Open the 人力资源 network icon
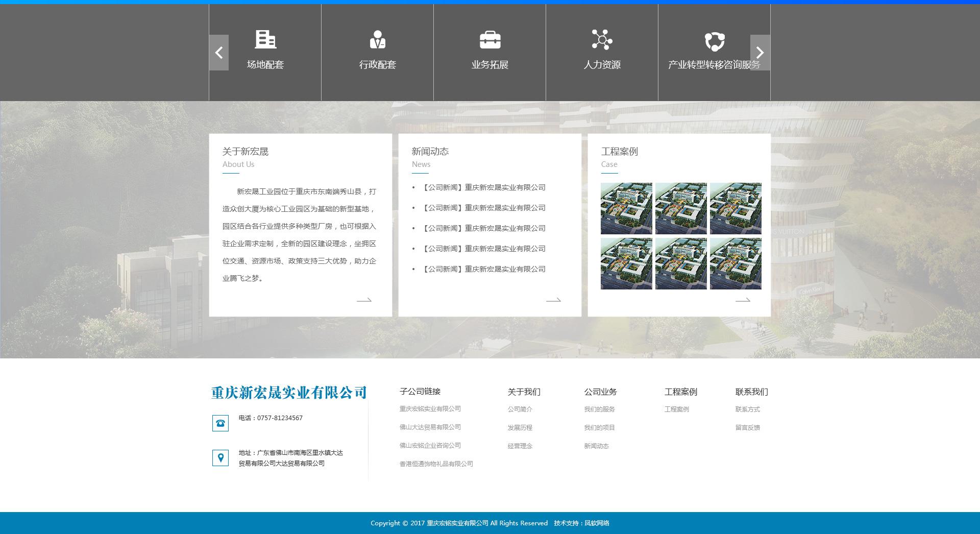Screen dimensions: 980x534 [x=602, y=39]
